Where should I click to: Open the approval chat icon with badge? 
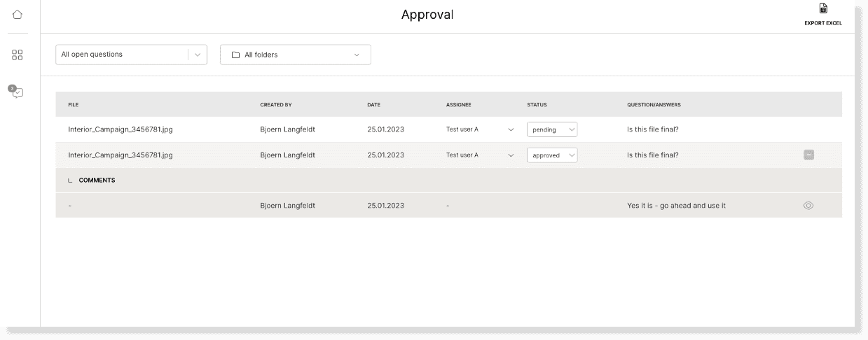(x=17, y=92)
